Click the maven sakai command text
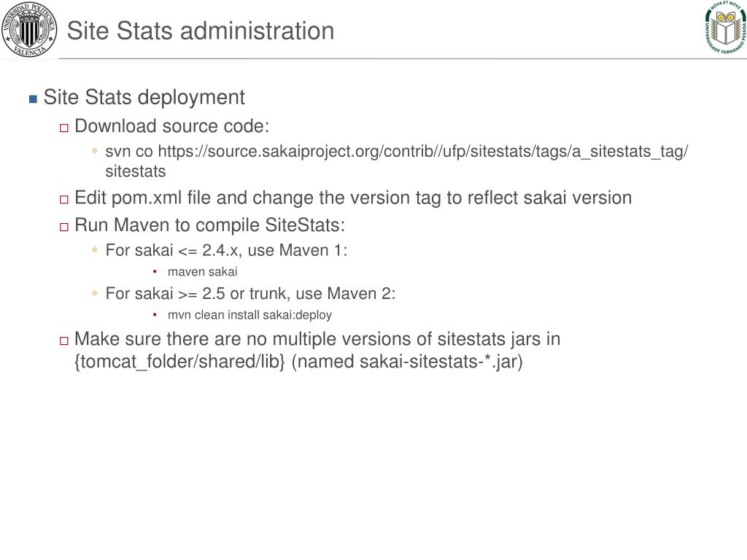This screenshot has width=747, height=560. [x=203, y=272]
